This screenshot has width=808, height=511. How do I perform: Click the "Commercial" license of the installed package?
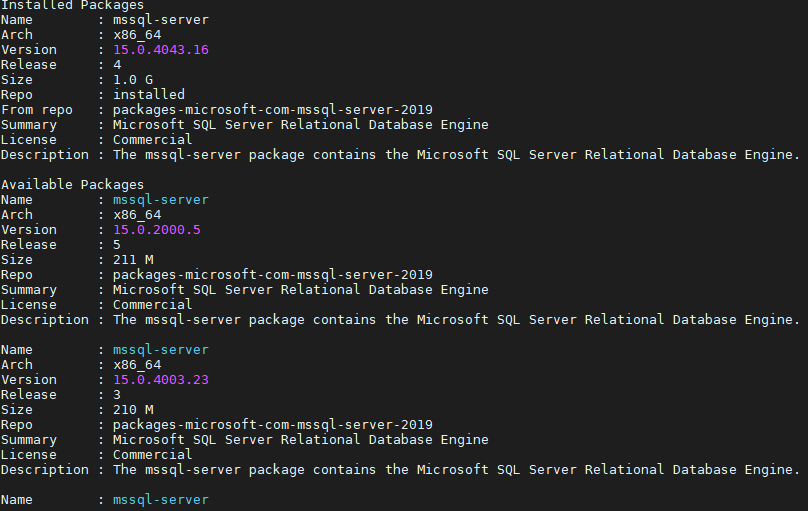[152, 140]
